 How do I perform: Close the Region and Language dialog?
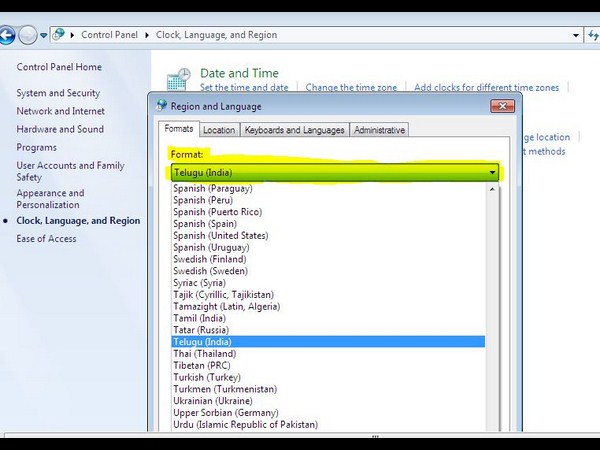[x=502, y=106]
